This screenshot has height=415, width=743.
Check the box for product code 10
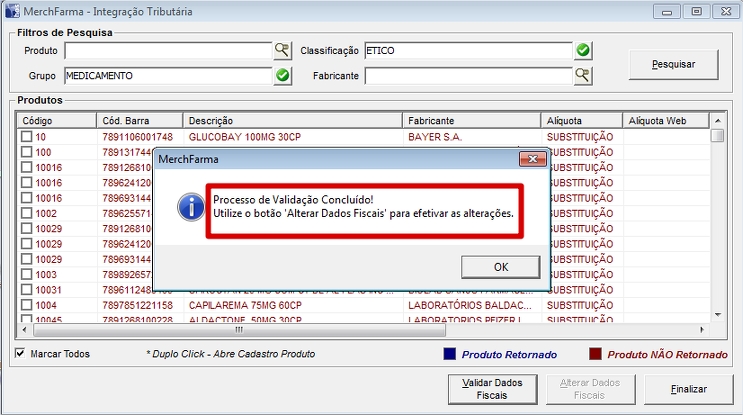pos(27,137)
